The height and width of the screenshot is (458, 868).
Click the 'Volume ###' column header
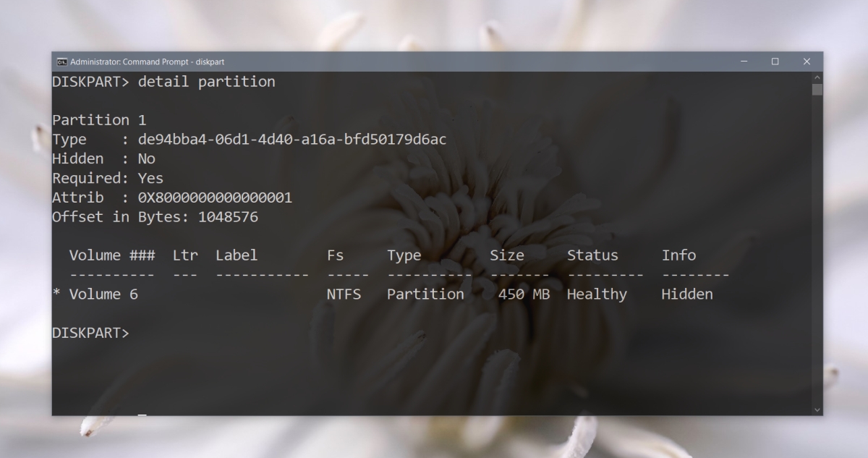(112, 255)
